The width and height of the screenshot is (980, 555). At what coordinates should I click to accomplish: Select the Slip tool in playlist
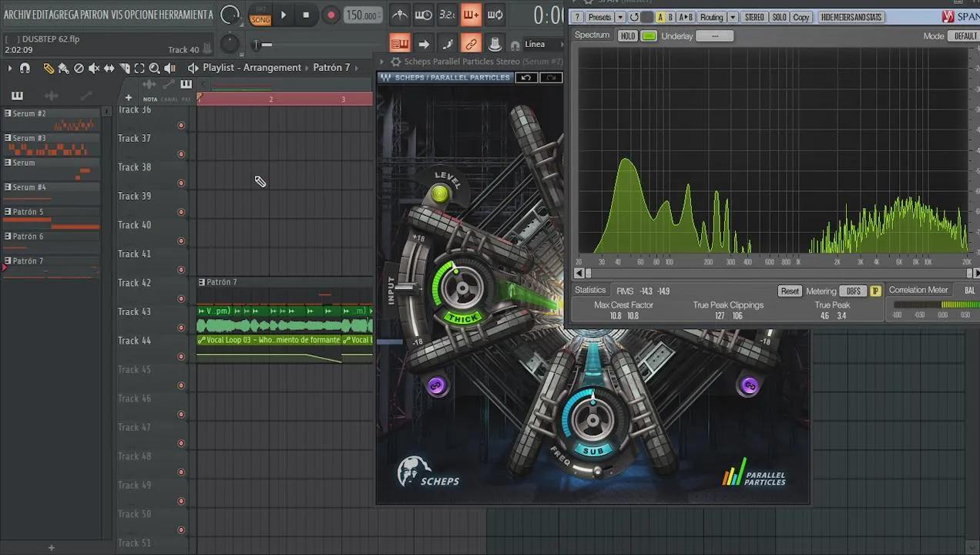[109, 68]
